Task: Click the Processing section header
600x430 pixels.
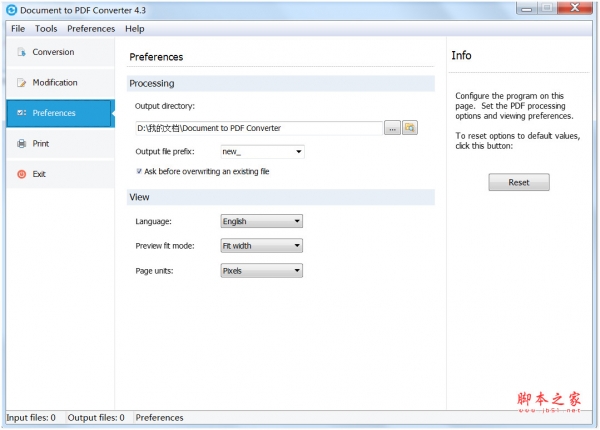Action: [281, 83]
